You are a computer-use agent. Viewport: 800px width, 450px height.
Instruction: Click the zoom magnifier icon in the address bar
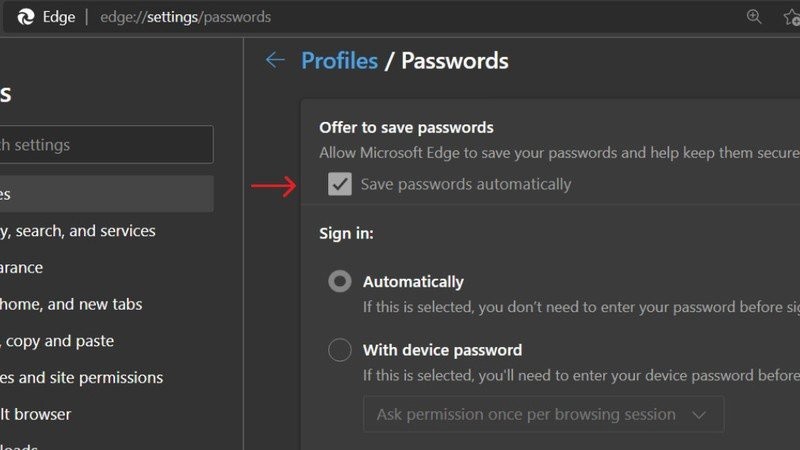click(754, 17)
